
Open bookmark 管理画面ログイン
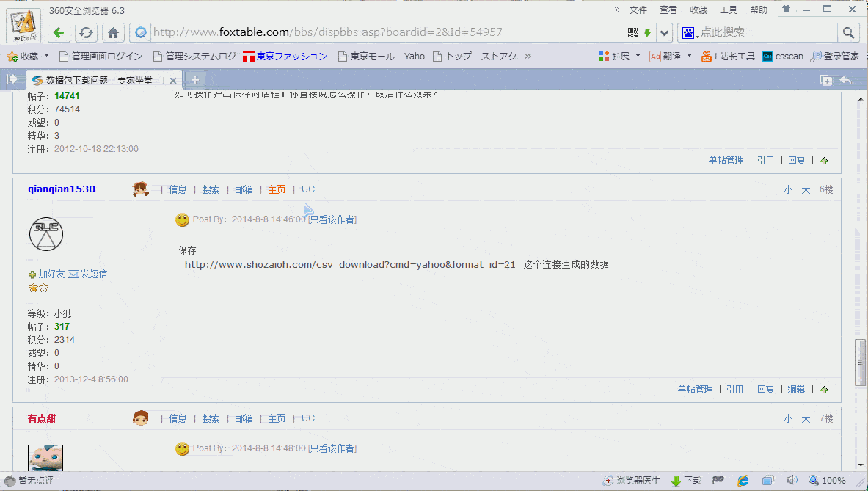(101, 57)
